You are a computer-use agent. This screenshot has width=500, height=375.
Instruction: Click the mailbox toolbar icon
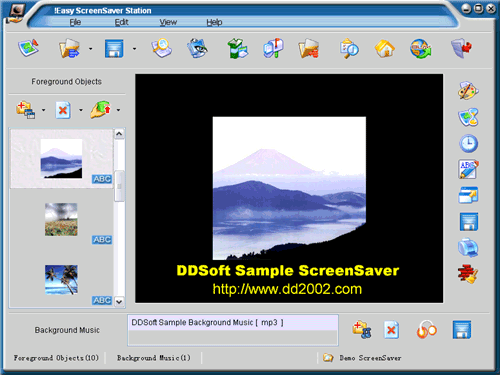pyautogui.click(x=273, y=48)
